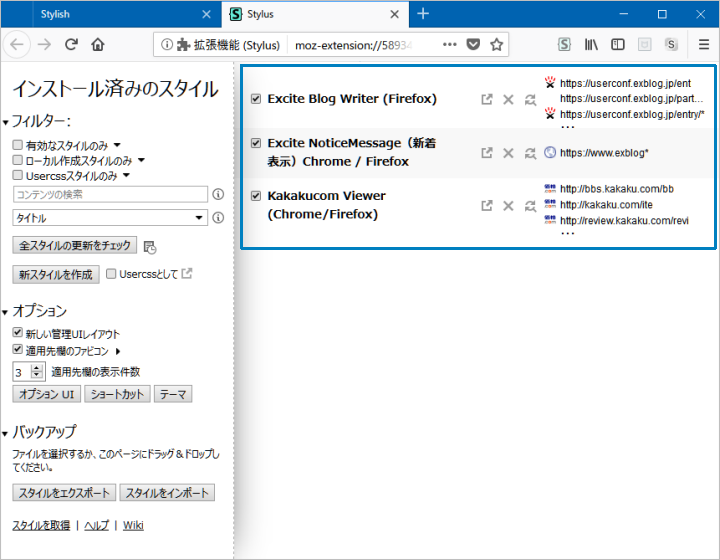720x560 pixels.
Task: Reload the current page
Action: pyautogui.click(x=71, y=45)
